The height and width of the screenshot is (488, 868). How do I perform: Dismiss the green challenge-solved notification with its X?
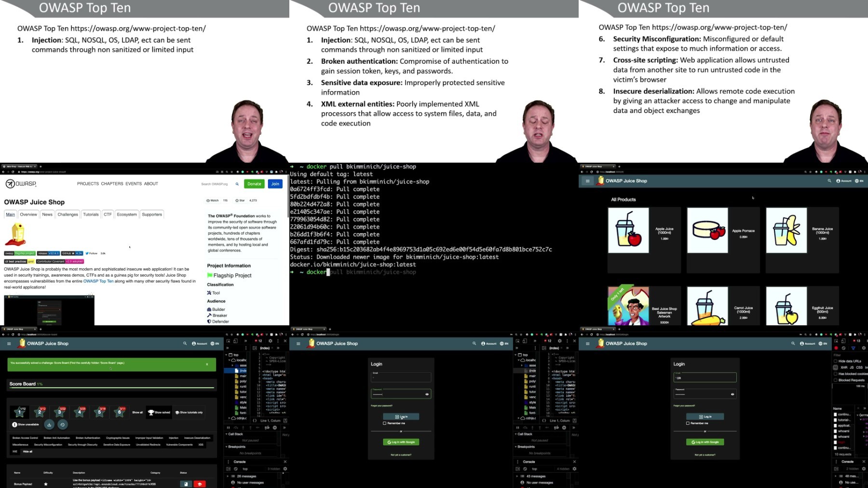207,364
